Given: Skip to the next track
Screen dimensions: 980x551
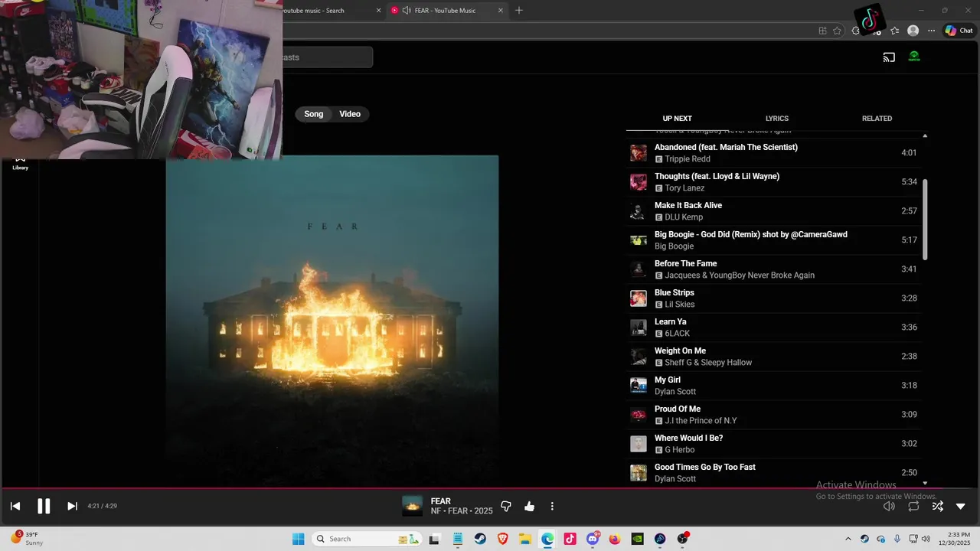Looking at the screenshot, I should point(72,506).
